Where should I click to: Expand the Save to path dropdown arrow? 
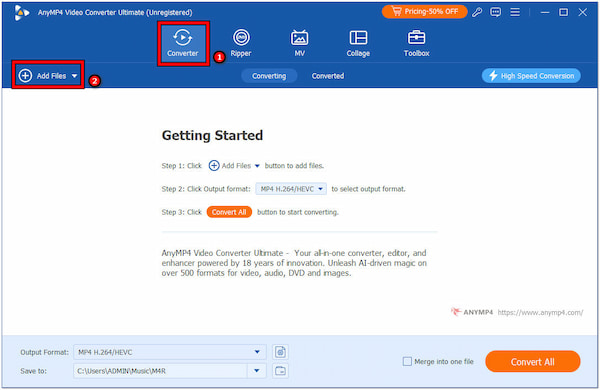pos(257,371)
